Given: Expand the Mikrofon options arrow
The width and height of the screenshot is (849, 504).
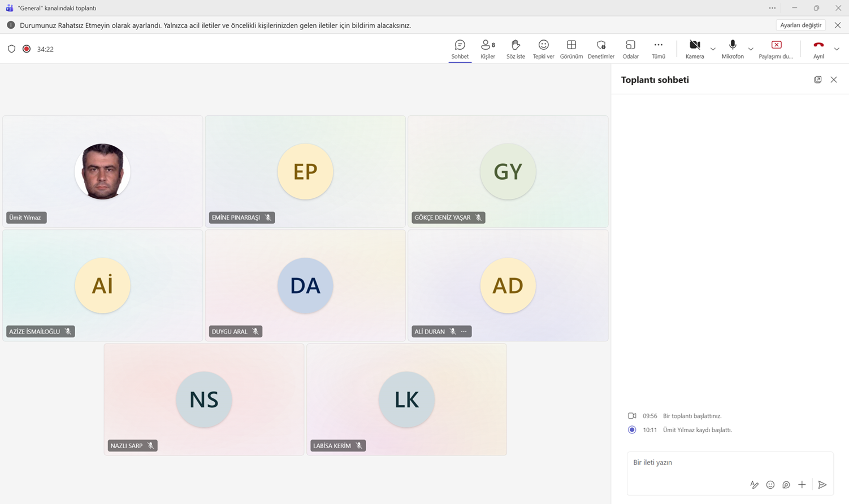Looking at the screenshot, I should 751,49.
